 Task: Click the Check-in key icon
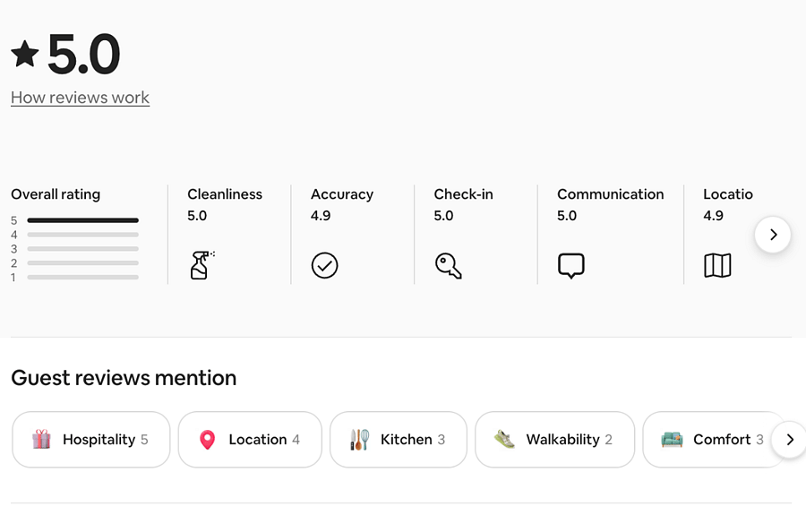coord(449,266)
